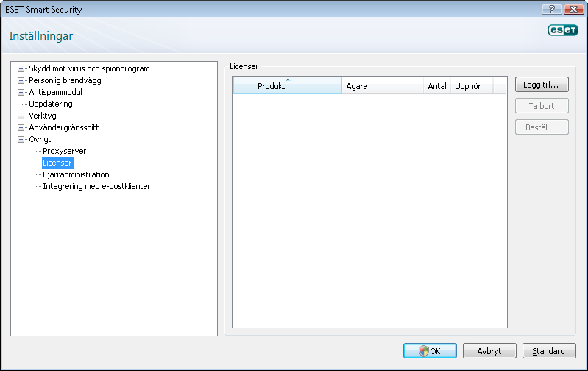The width and height of the screenshot is (588, 371).
Task: Sort licenses by Upphör column
Action: coord(472,85)
